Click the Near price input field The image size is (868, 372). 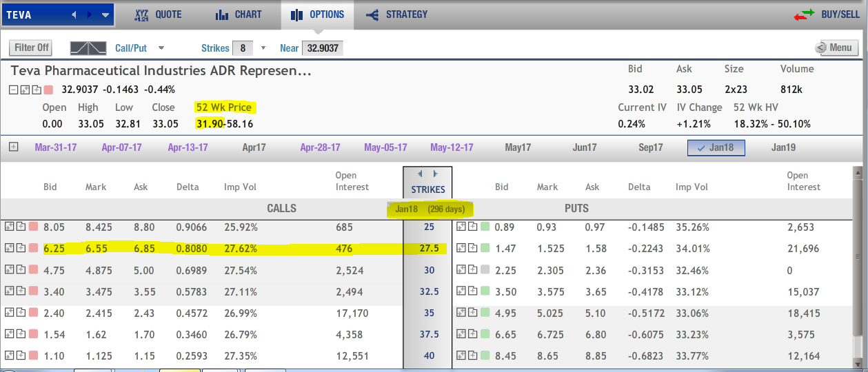tap(322, 48)
